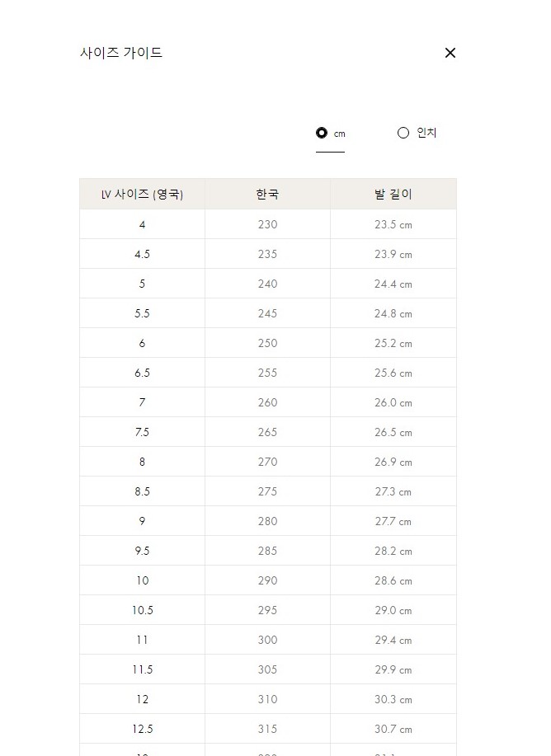The width and height of the screenshot is (551, 756).
Task: Select the LV size 7 cell
Action: 142,402
